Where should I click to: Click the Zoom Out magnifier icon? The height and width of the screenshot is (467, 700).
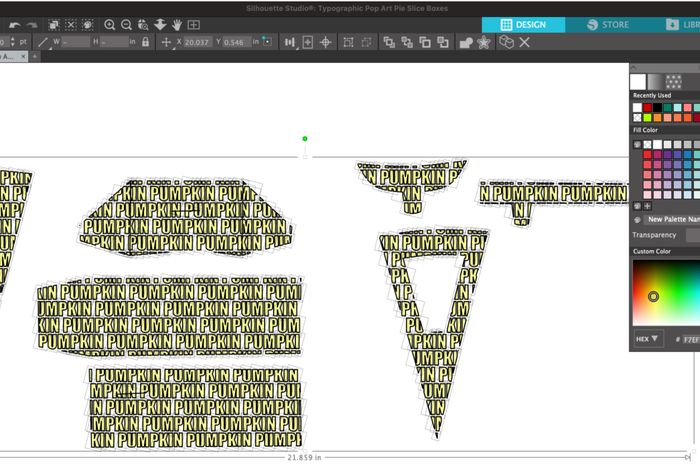(x=127, y=24)
